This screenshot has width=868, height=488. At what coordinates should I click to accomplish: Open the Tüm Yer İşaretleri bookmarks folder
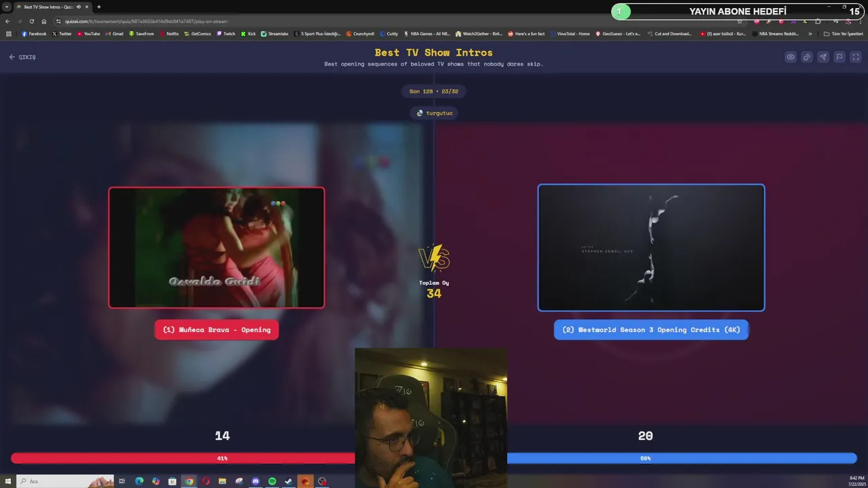coord(843,33)
